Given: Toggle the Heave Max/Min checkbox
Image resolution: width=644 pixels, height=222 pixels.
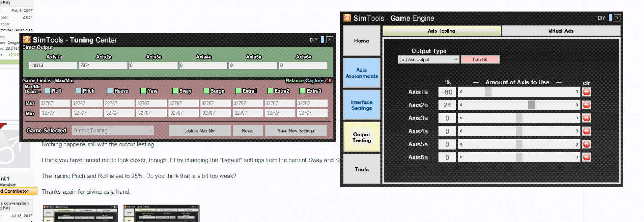Looking at the screenshot, I should (x=110, y=91).
